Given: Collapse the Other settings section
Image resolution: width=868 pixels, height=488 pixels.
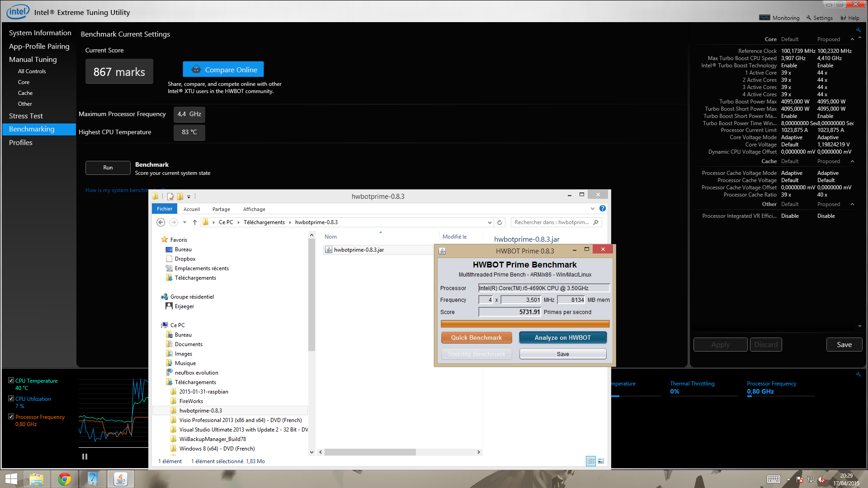Looking at the screenshot, I should [x=852, y=204].
